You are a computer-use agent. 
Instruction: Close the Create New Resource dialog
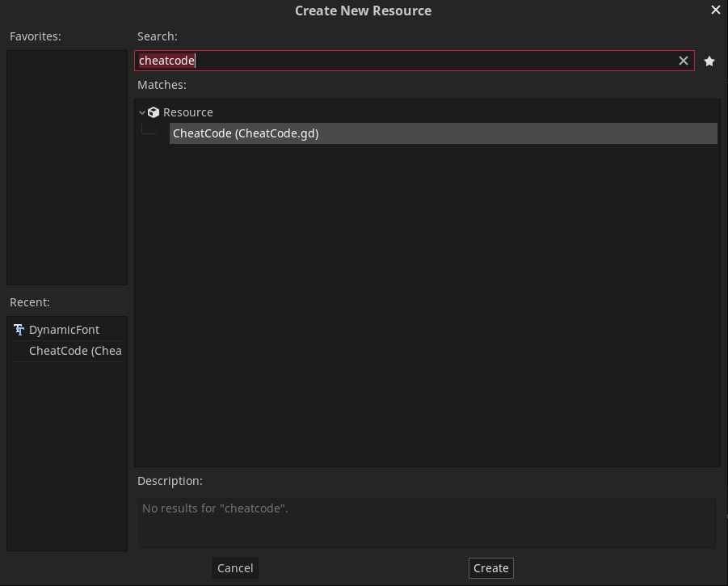[x=715, y=10]
